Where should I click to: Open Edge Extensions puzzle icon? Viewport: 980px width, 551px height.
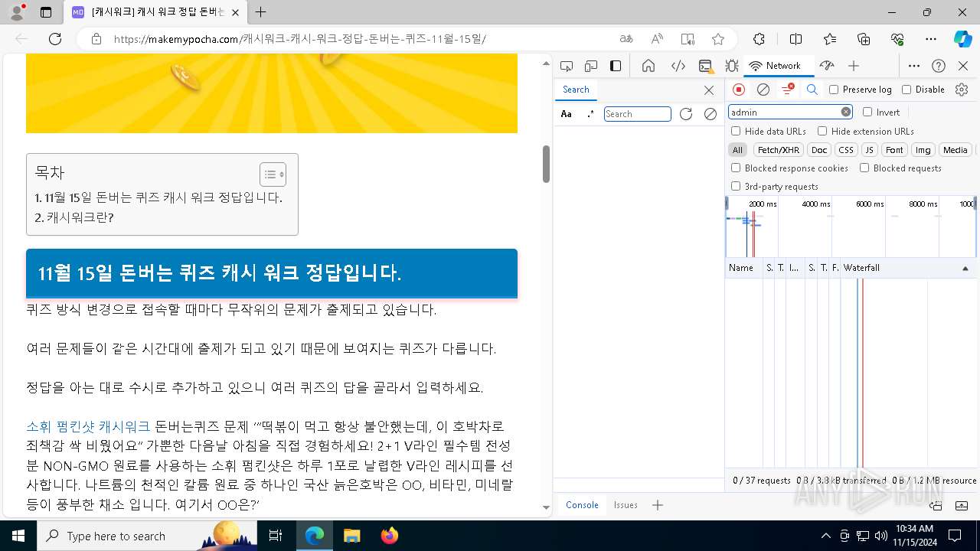[x=759, y=39]
